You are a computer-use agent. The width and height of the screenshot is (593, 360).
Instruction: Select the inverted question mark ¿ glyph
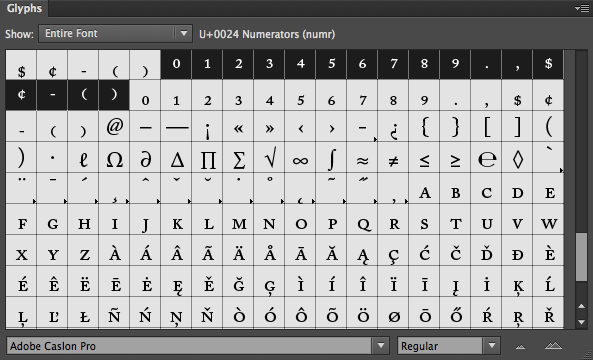pyautogui.click(x=393, y=126)
